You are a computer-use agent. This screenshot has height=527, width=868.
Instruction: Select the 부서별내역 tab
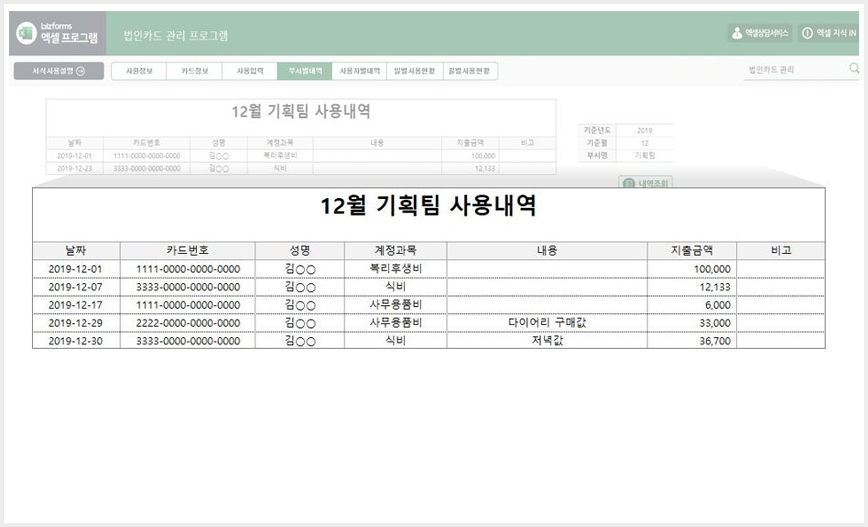[x=304, y=71]
